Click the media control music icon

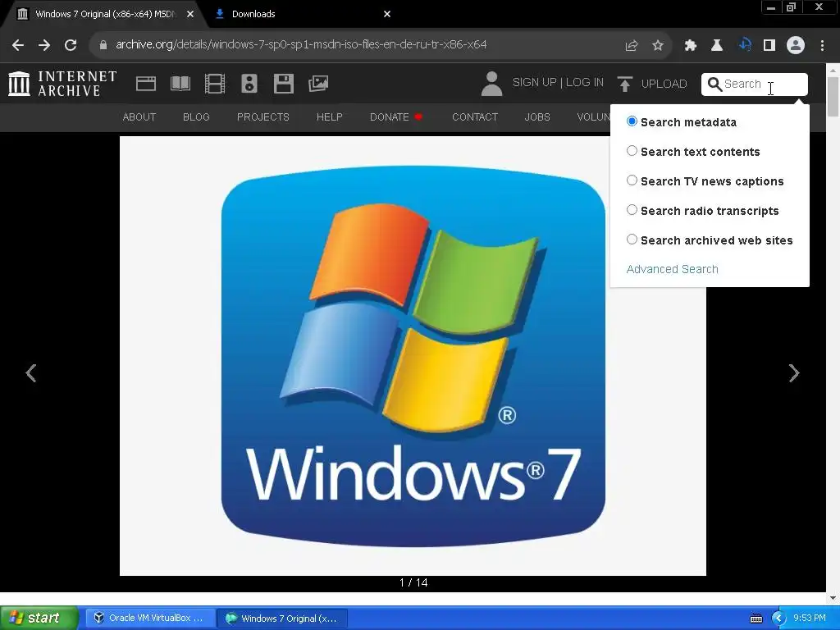(x=745, y=44)
